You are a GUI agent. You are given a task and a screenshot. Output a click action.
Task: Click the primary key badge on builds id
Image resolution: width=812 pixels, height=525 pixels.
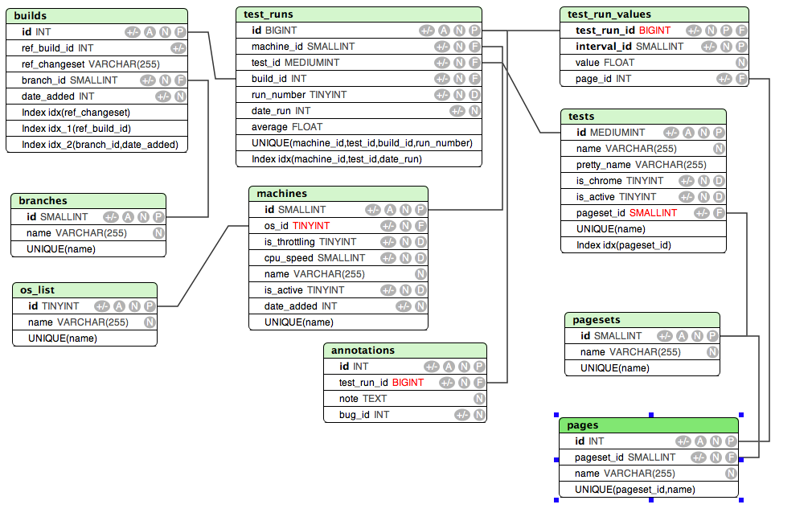pyautogui.click(x=180, y=32)
